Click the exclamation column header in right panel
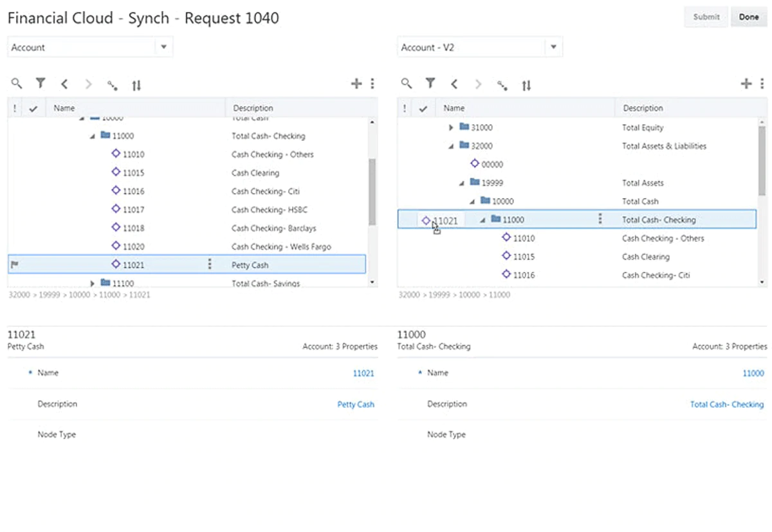This screenshot has height=532, width=772. [404, 109]
